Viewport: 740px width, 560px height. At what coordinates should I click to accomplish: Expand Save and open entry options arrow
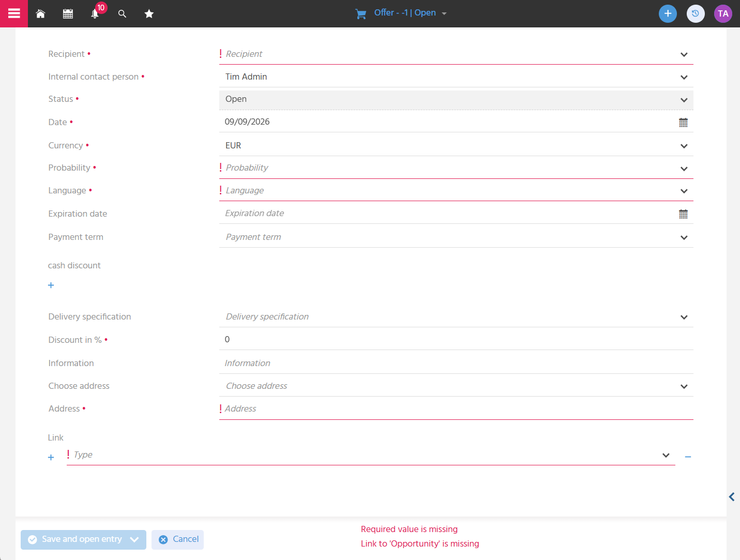(x=134, y=540)
